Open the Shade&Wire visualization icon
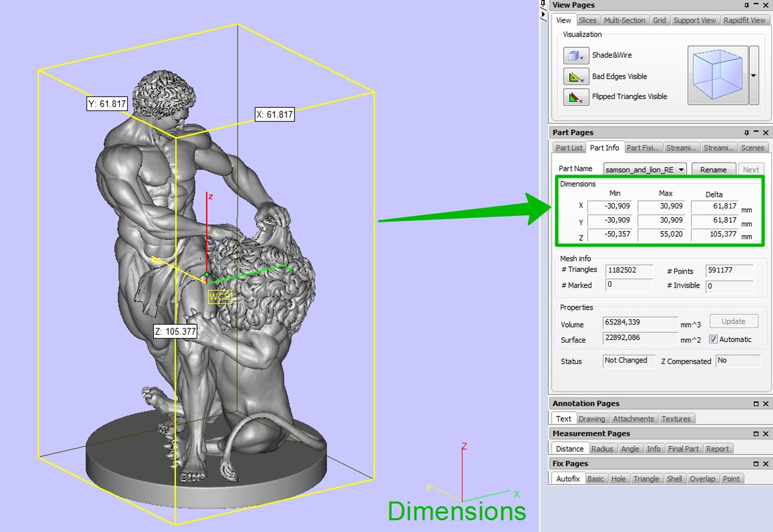773x532 pixels. (x=576, y=56)
